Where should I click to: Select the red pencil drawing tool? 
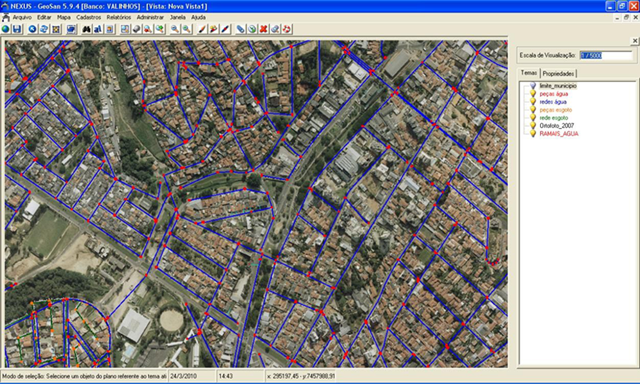tap(202, 29)
